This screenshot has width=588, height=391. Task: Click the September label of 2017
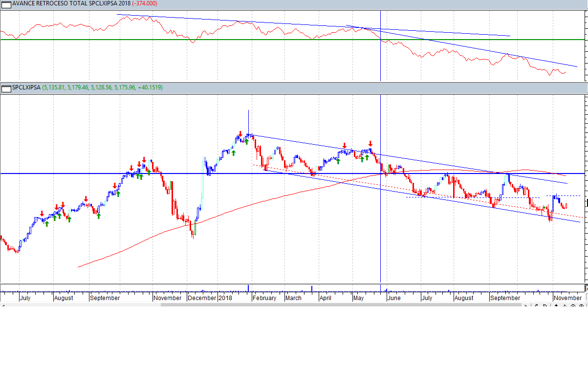coord(105,298)
